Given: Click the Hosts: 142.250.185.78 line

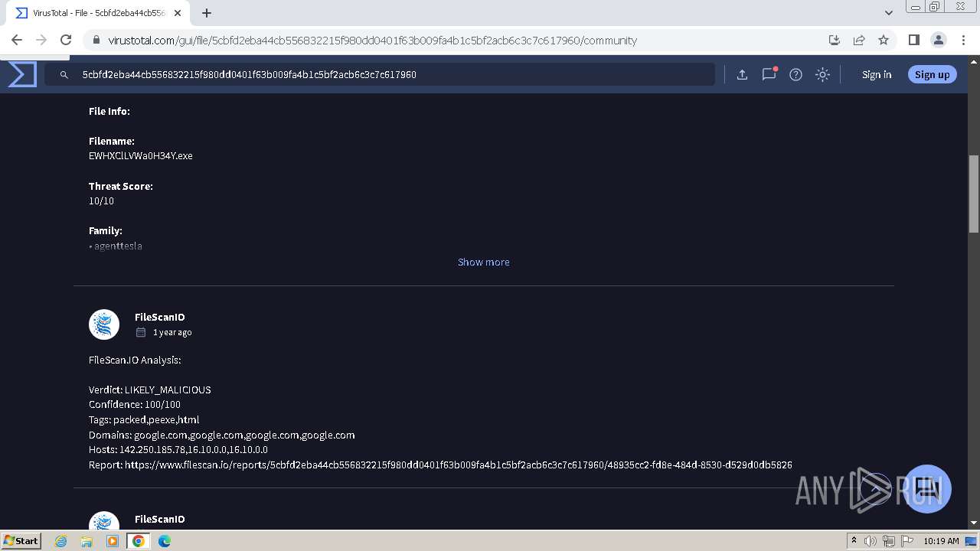Looking at the screenshot, I should click(178, 449).
